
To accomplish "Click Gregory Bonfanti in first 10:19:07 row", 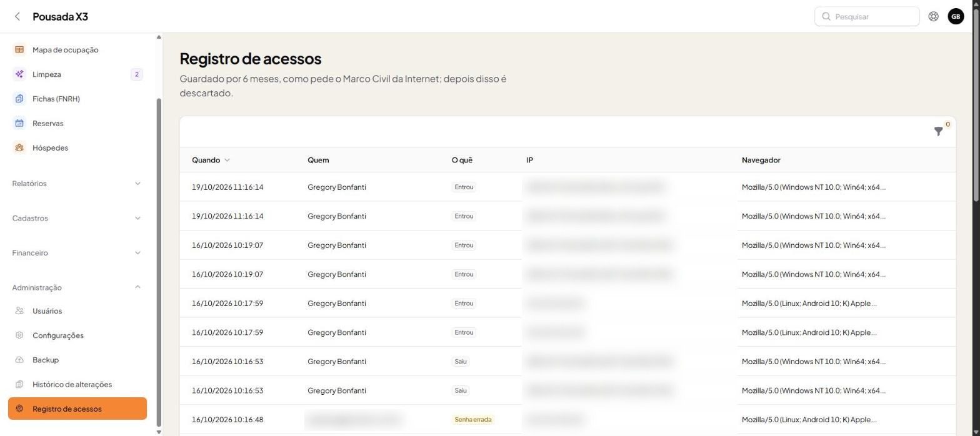I will pyautogui.click(x=337, y=245).
